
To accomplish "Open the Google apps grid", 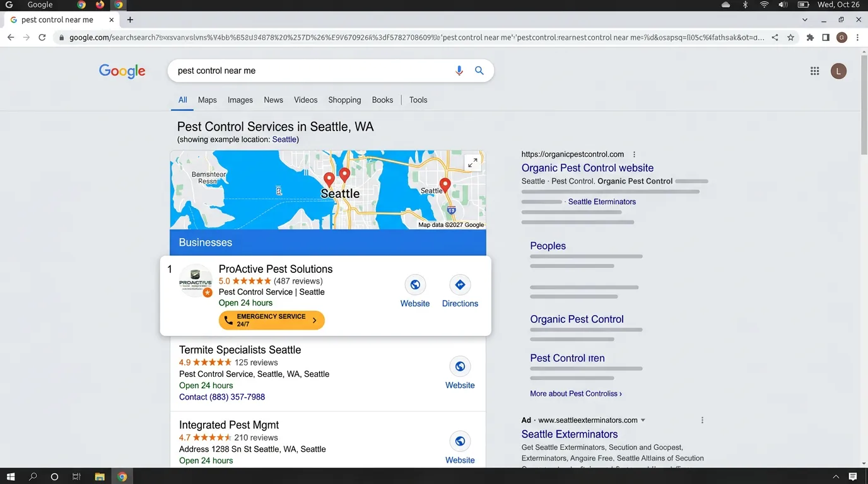I will pyautogui.click(x=815, y=71).
